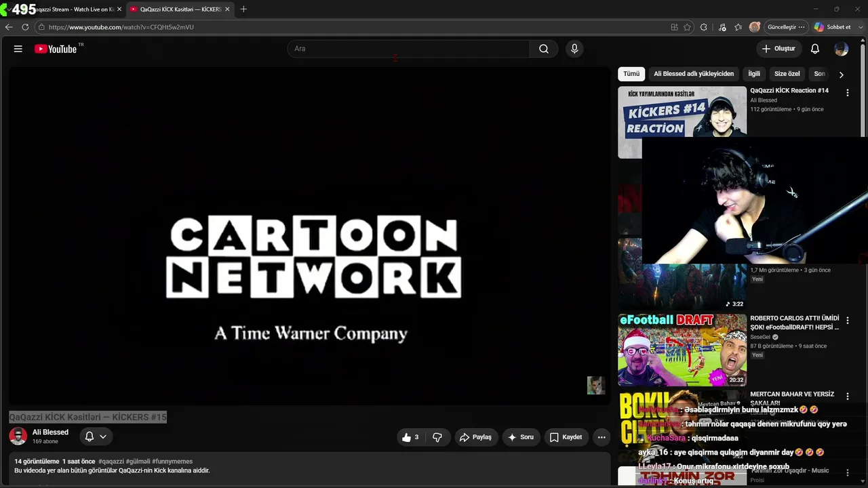Reload the page in the browser
This screenshot has width=868, height=488.
click(25, 27)
